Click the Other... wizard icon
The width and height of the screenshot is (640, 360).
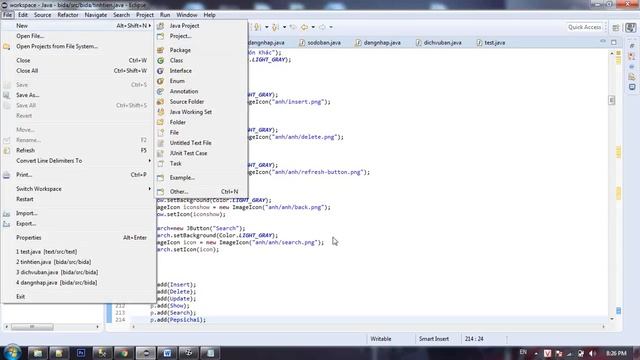pyautogui.click(x=160, y=191)
